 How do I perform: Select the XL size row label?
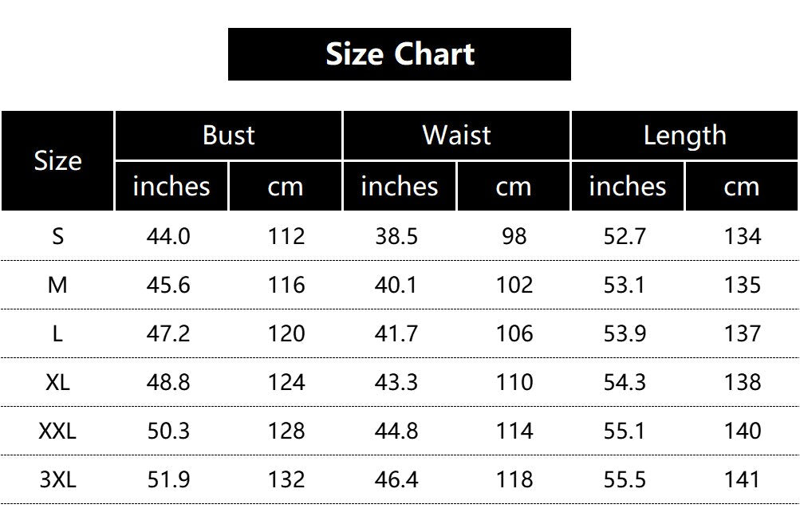pyautogui.click(x=57, y=382)
